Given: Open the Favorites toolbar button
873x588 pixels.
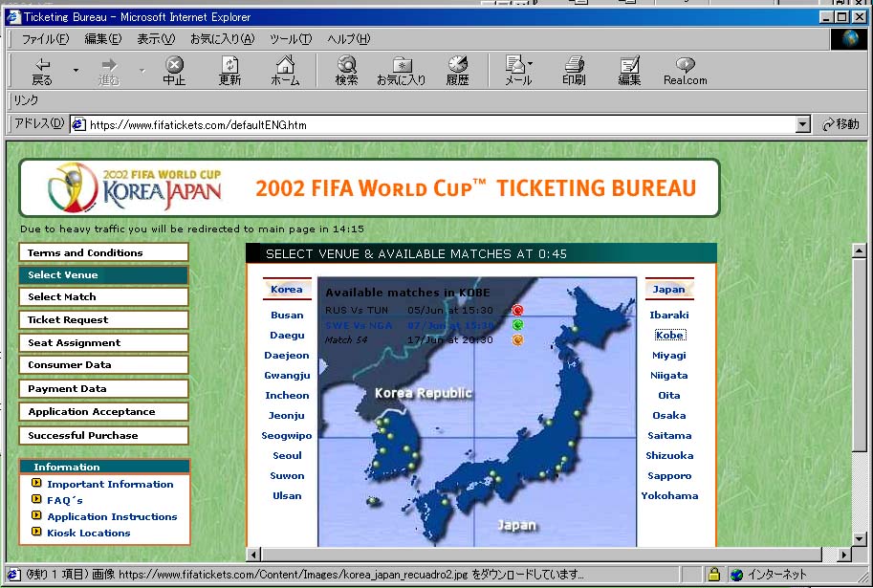Looking at the screenshot, I should 402,71.
